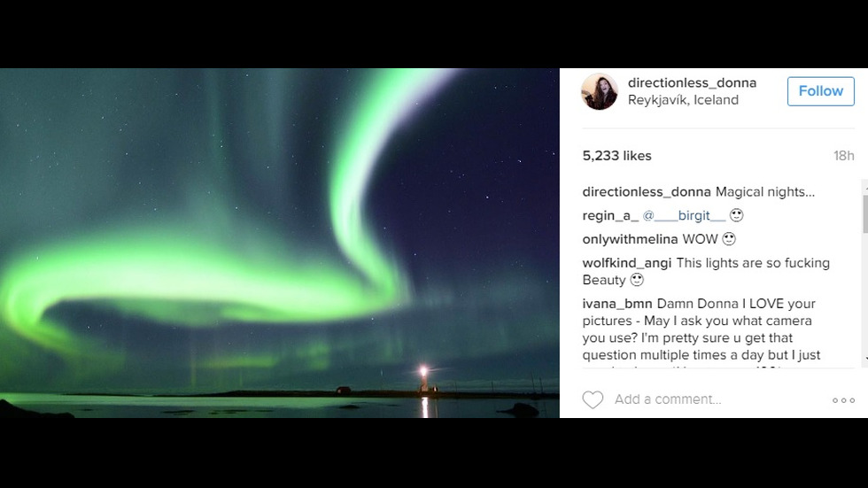This screenshot has width=868, height=488.
Task: Click the aurora photo image
Action: pyautogui.click(x=280, y=243)
